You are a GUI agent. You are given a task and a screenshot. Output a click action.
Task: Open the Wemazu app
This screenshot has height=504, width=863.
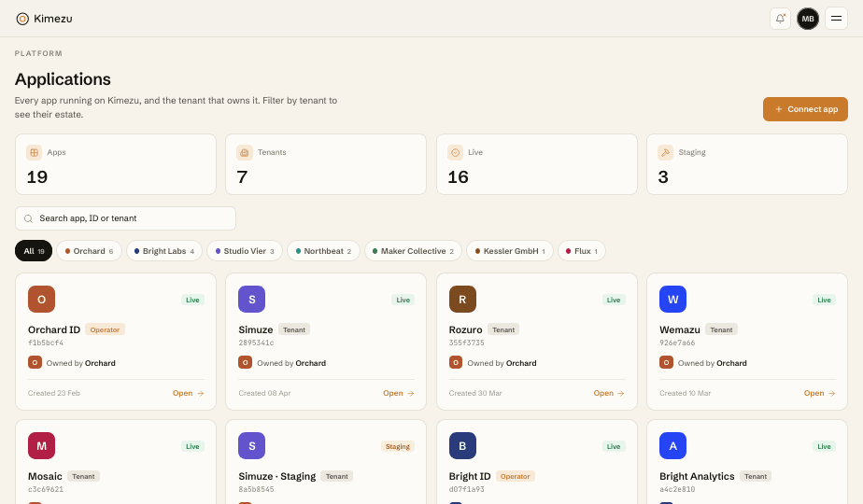819,394
